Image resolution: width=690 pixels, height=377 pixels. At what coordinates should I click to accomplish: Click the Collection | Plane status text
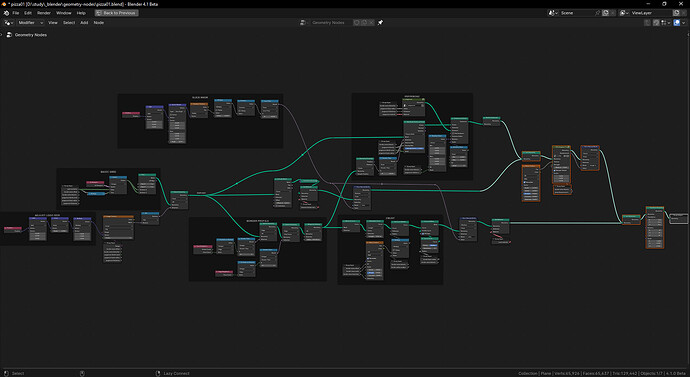[x=535, y=373]
